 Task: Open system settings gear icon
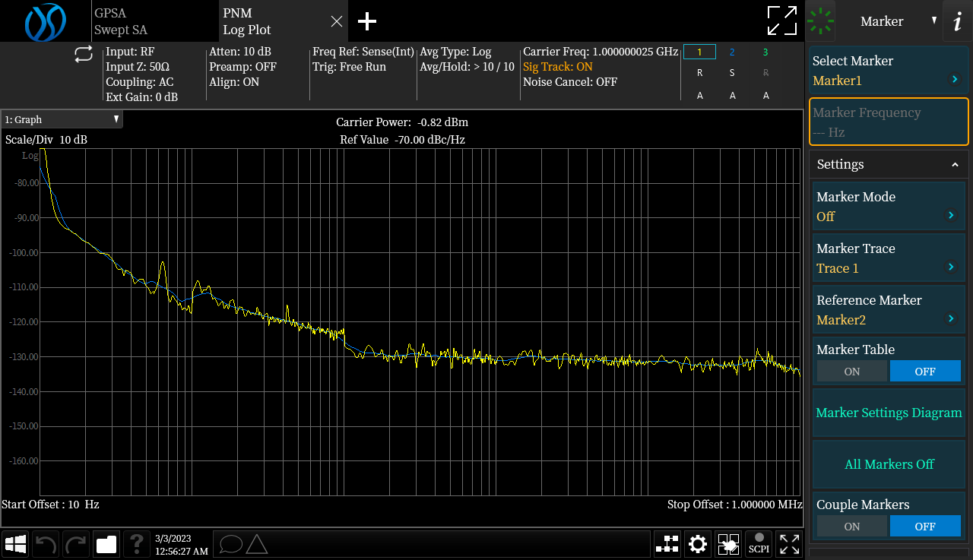coord(697,544)
